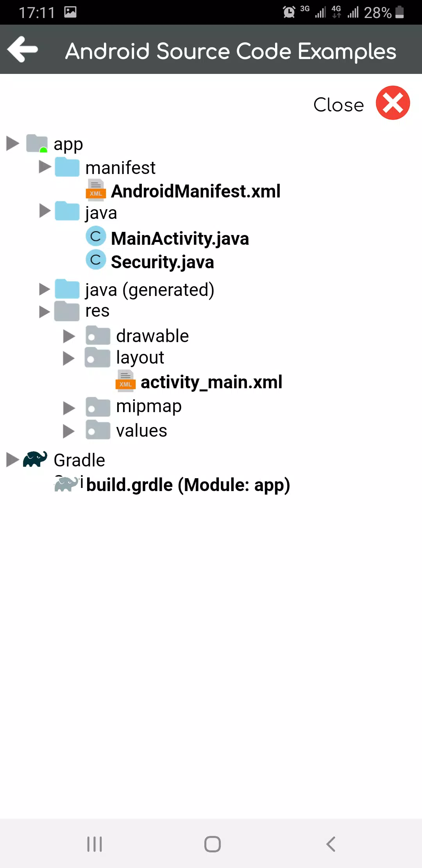
Task: Expand the java (generated) folder arrow
Action: (45, 289)
